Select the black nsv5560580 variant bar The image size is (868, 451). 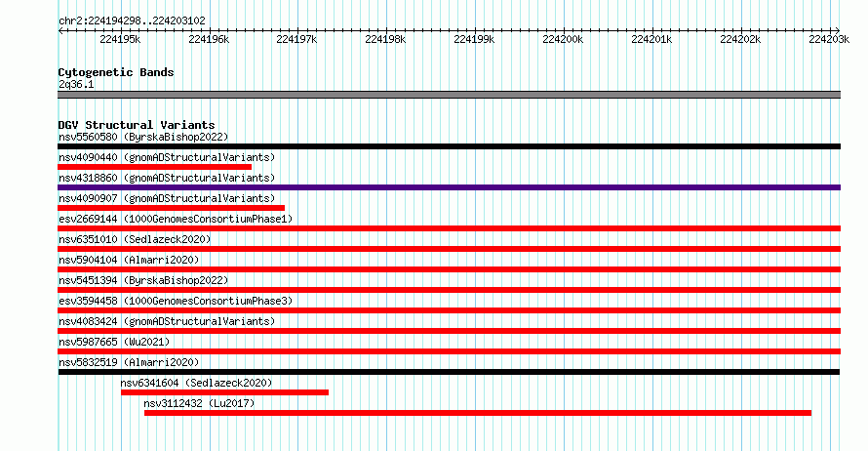point(449,146)
